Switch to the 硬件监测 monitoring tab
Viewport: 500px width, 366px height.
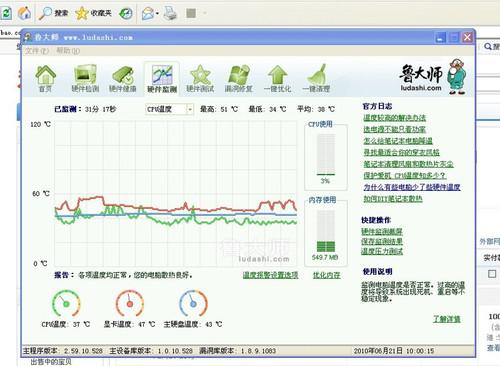coord(162,79)
